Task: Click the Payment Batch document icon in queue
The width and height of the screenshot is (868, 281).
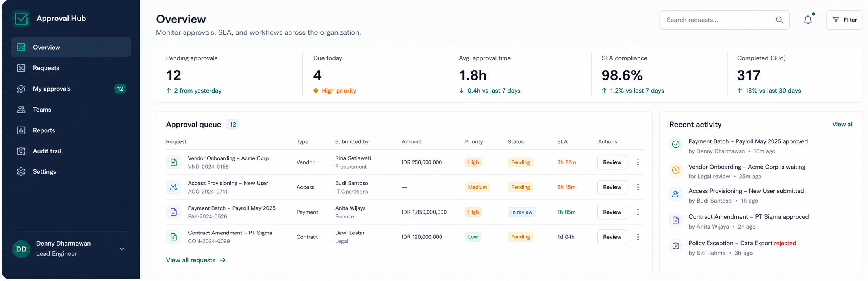Action: [x=174, y=212]
